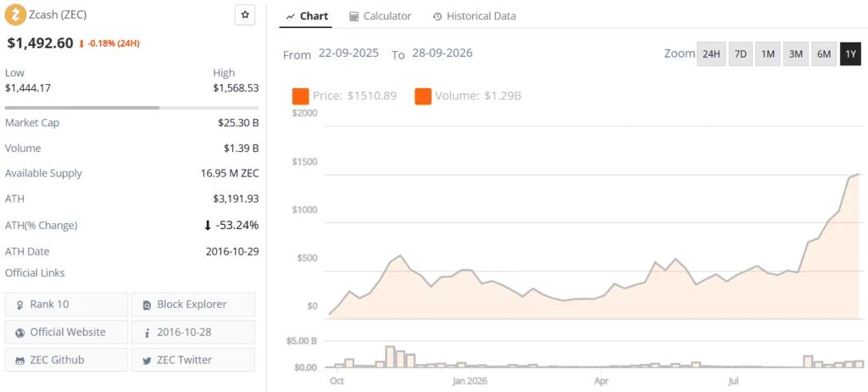Click the Market Cap value $25.30 B
This screenshot has height=392, width=868.
[x=238, y=122]
